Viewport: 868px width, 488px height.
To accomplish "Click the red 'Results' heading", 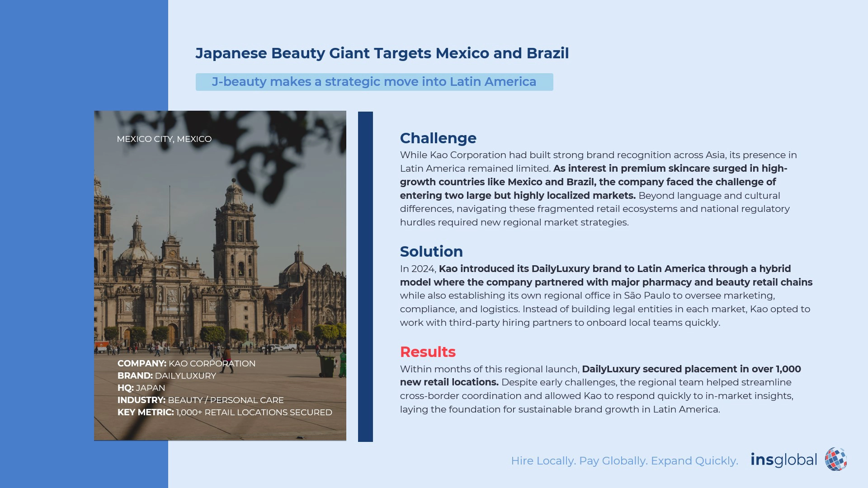I will (428, 352).
